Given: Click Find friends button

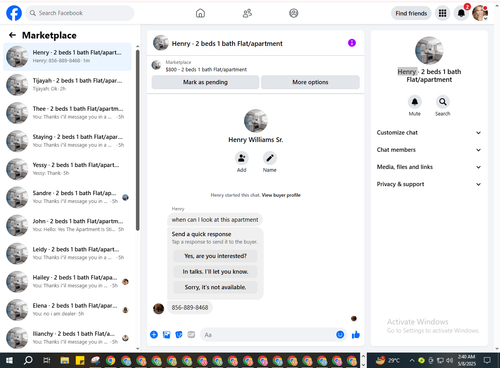Looking at the screenshot, I should (411, 13).
